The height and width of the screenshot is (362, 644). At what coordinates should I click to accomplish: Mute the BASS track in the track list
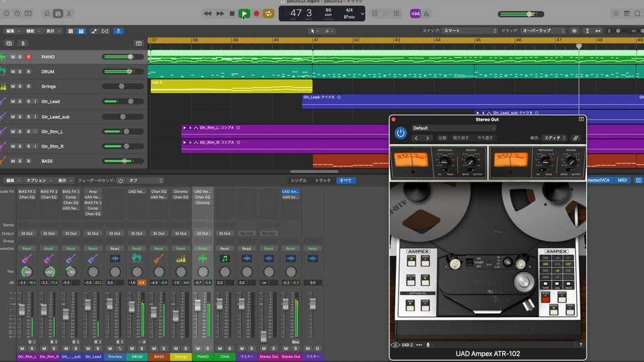(13, 162)
